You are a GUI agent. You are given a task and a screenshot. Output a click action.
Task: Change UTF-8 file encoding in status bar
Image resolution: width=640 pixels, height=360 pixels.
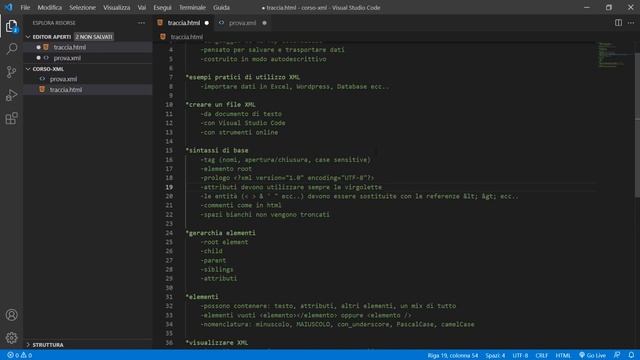point(520,355)
